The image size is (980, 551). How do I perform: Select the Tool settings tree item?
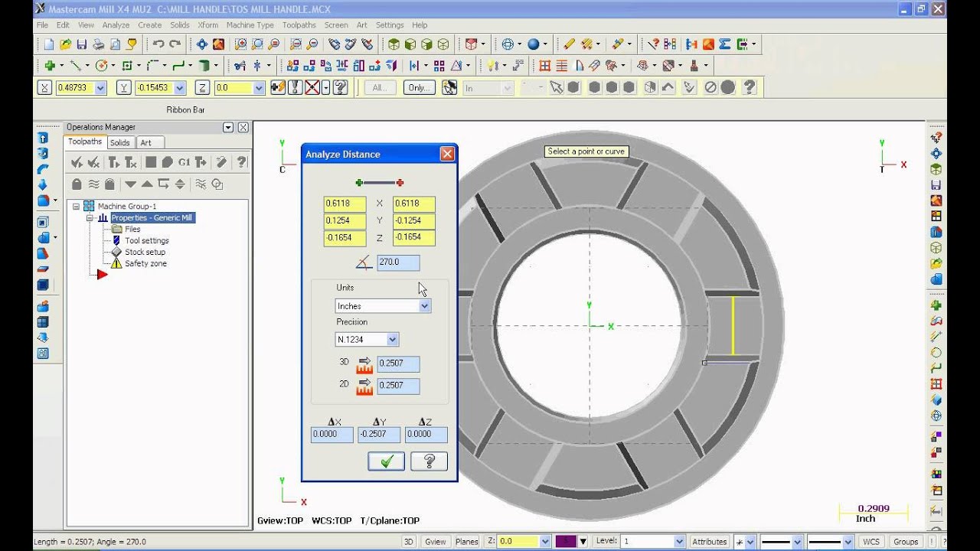click(147, 240)
